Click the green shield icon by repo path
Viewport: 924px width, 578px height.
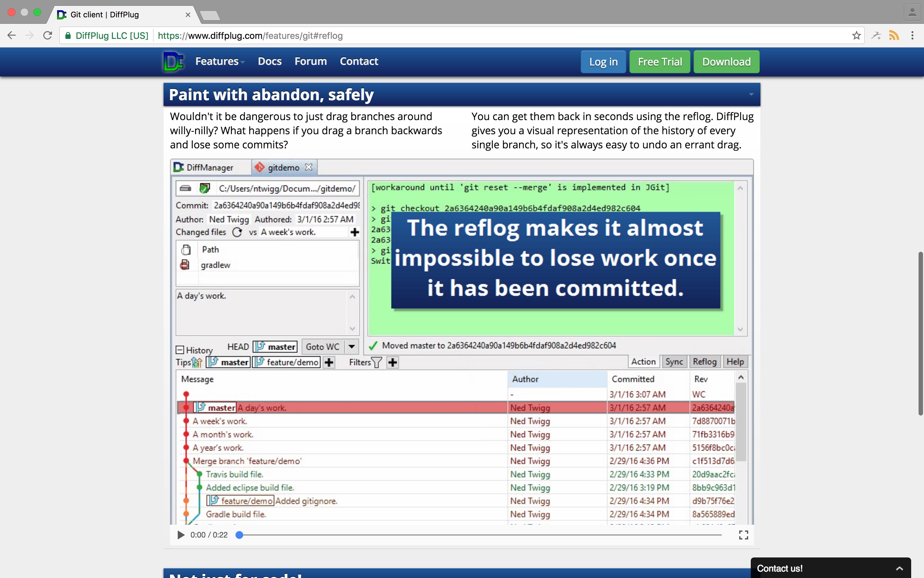coord(205,188)
